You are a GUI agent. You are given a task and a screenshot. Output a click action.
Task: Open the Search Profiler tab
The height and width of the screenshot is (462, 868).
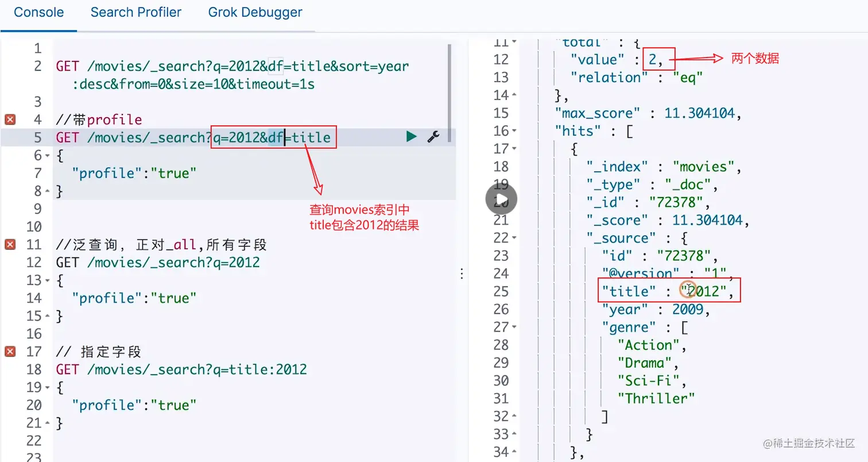(x=136, y=12)
